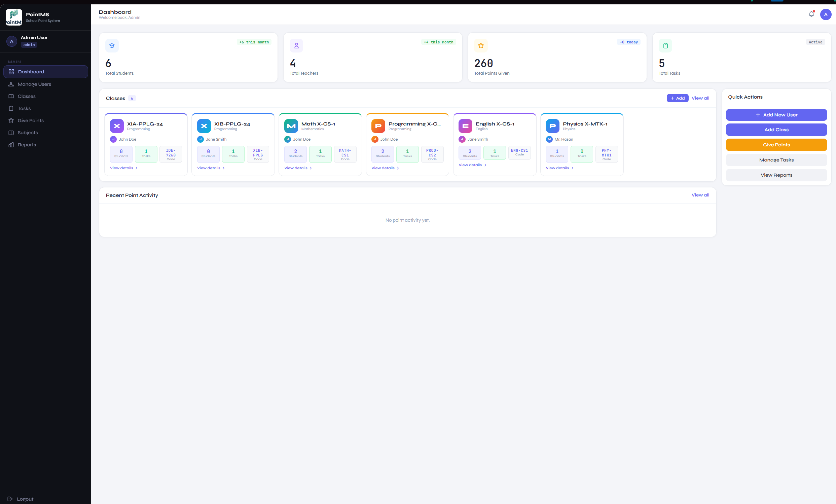
Task: Open Reports in the sidebar
Action: (46, 145)
